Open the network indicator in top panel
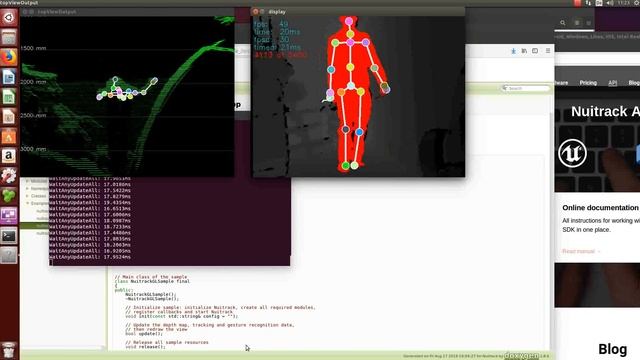This screenshot has height=360, width=640. (x=588, y=3)
